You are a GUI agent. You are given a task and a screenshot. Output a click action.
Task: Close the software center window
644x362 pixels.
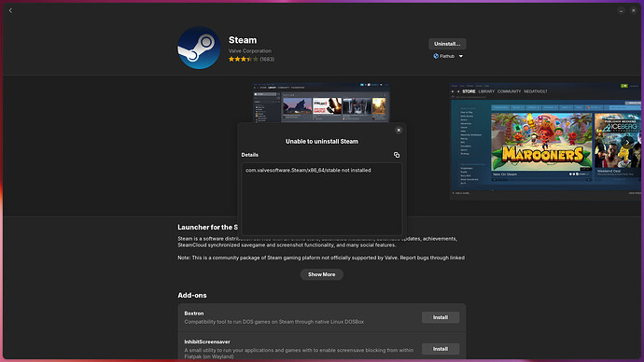(634, 10)
